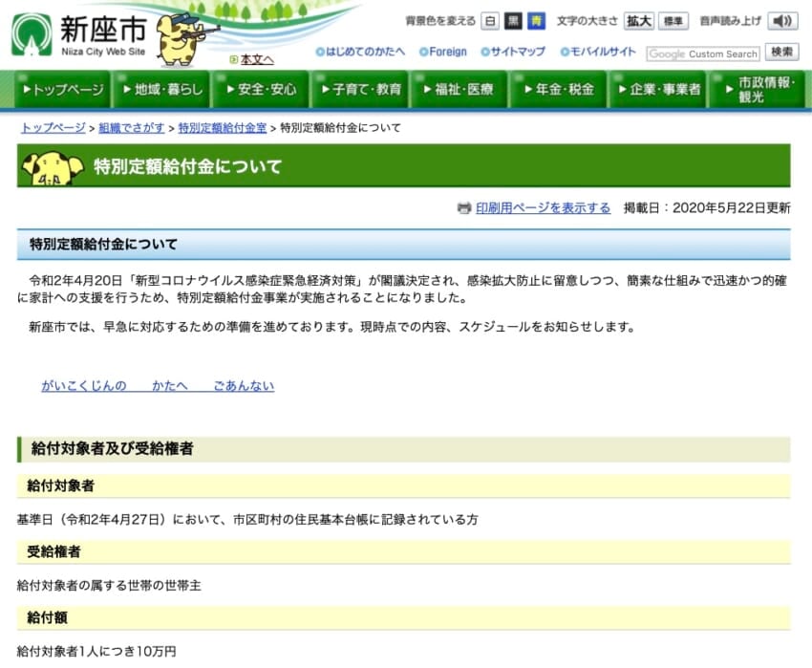The height and width of the screenshot is (668, 812).
Task: Switch background color to black
Action: (x=513, y=21)
